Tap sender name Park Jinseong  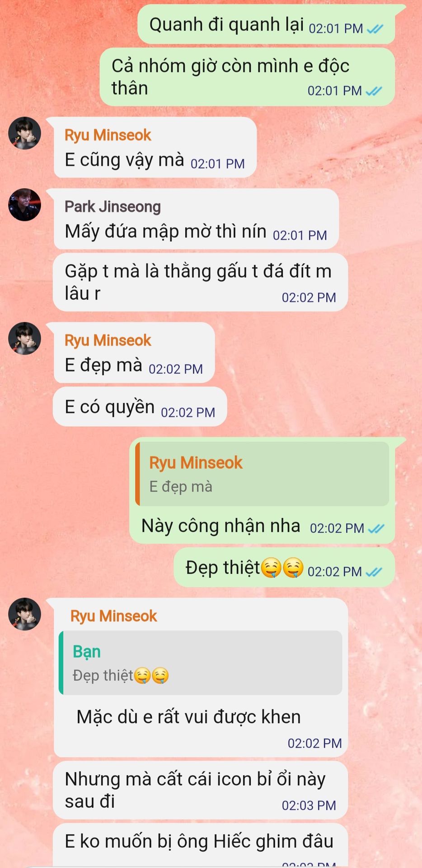tap(113, 207)
